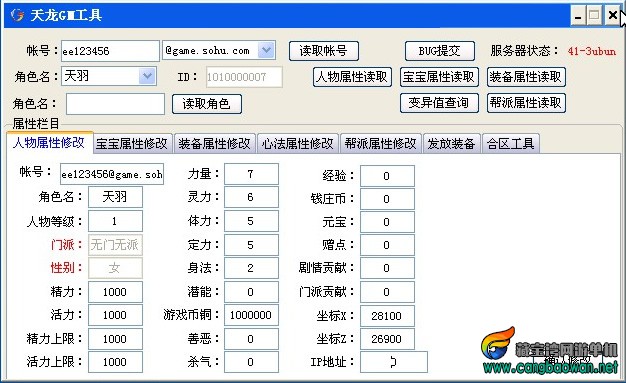Switch to 发放装备 tab
The height and width of the screenshot is (383, 626).
tap(452, 144)
